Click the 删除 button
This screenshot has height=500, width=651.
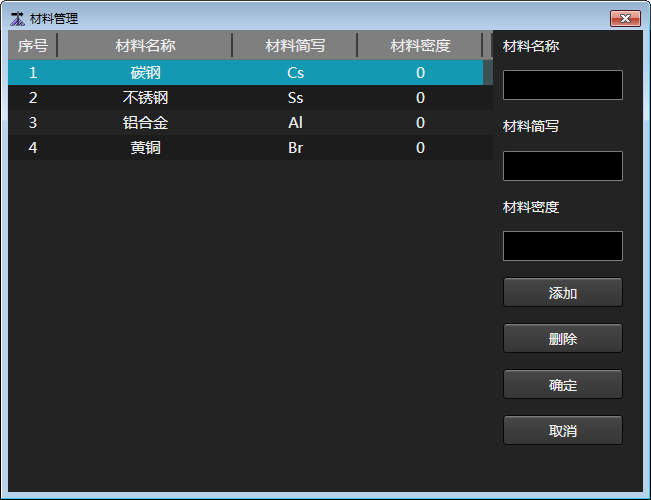tap(563, 338)
